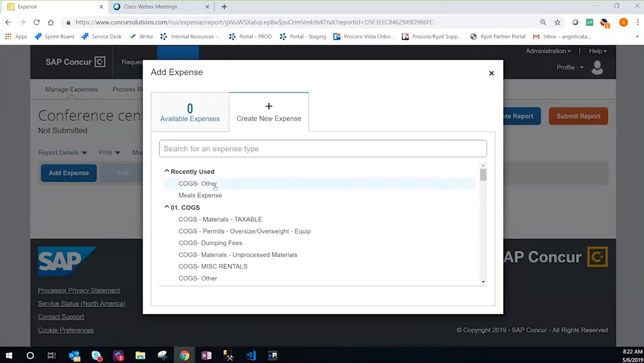Image resolution: width=644 pixels, height=363 pixels.
Task: Reload the current page
Action: [x=37, y=22]
